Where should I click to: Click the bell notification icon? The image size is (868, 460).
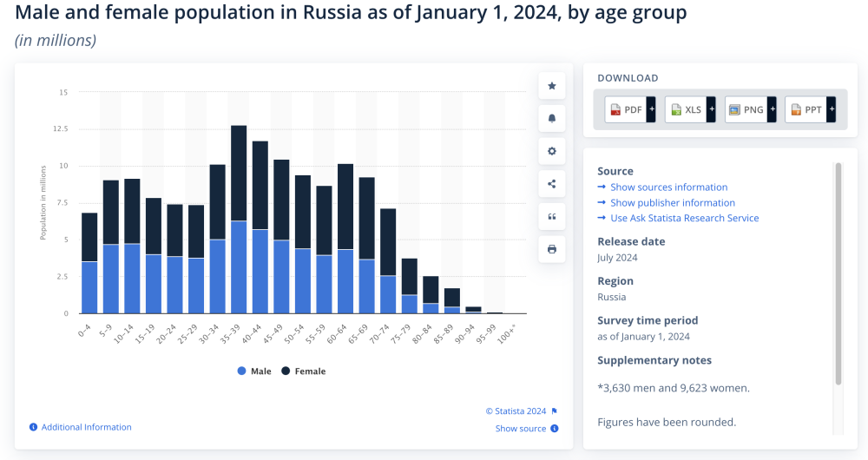551,118
